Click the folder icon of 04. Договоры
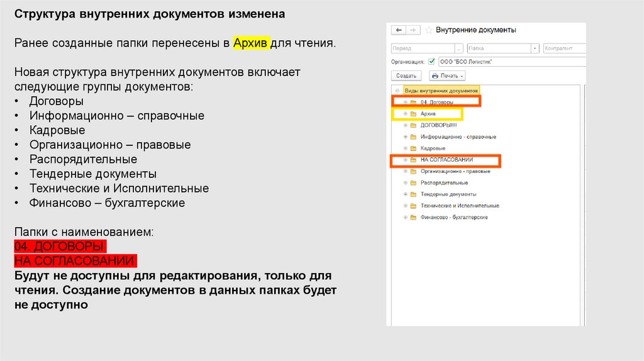 414,103
